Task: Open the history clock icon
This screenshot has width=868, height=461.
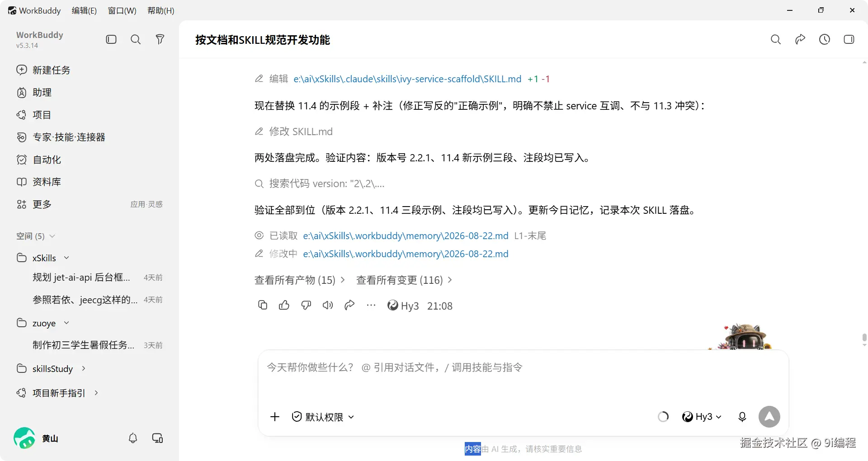Action: click(x=825, y=39)
